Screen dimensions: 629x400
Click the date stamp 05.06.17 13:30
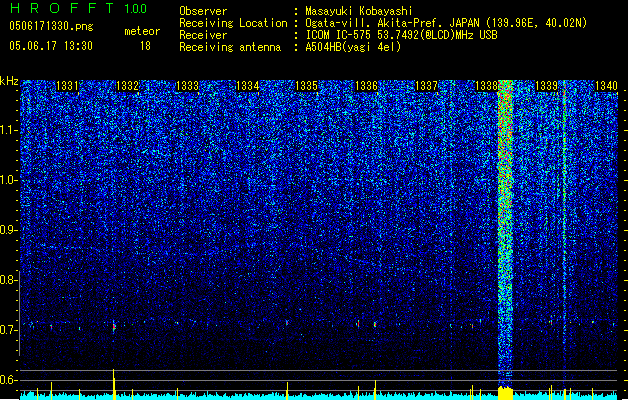[x=51, y=46]
